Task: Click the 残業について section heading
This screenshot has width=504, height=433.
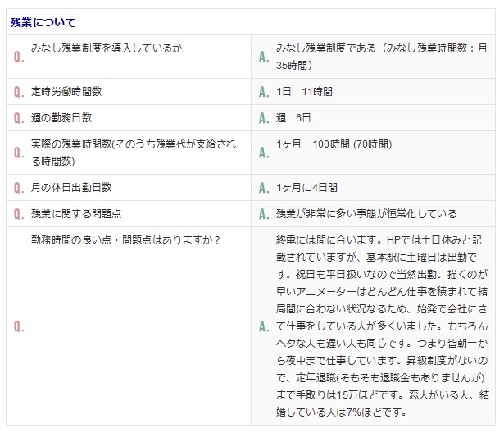Action: point(43,22)
